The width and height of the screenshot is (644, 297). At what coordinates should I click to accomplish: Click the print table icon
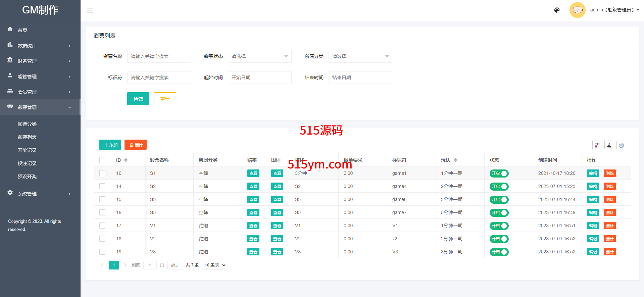pyautogui.click(x=621, y=145)
